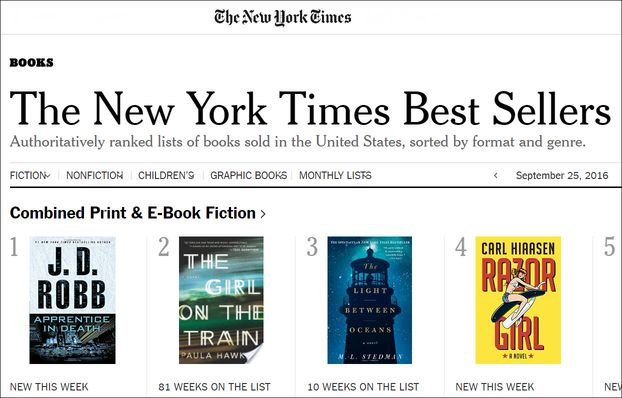This screenshot has width=622, height=398.
Task: Open the Nonfiction dropdown menu
Action: tap(94, 175)
